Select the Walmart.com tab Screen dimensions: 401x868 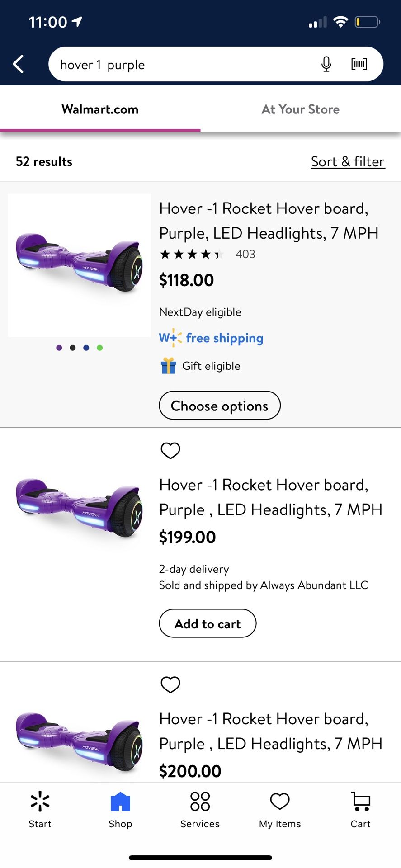(x=100, y=109)
